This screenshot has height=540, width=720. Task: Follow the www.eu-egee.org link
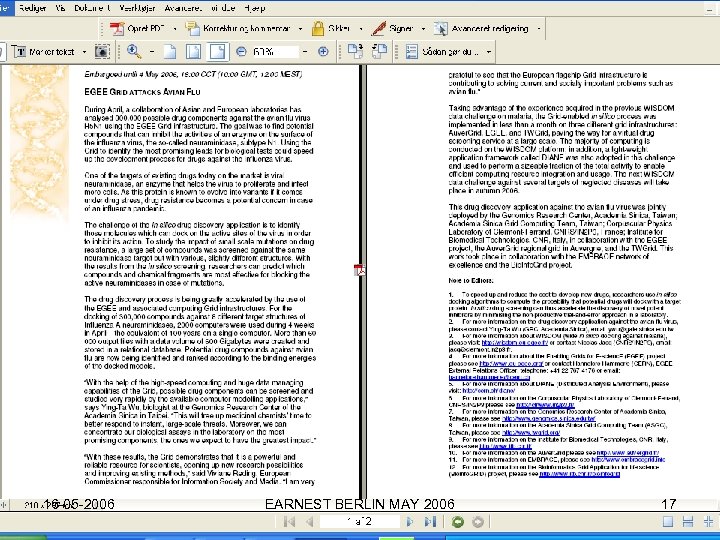point(511,363)
